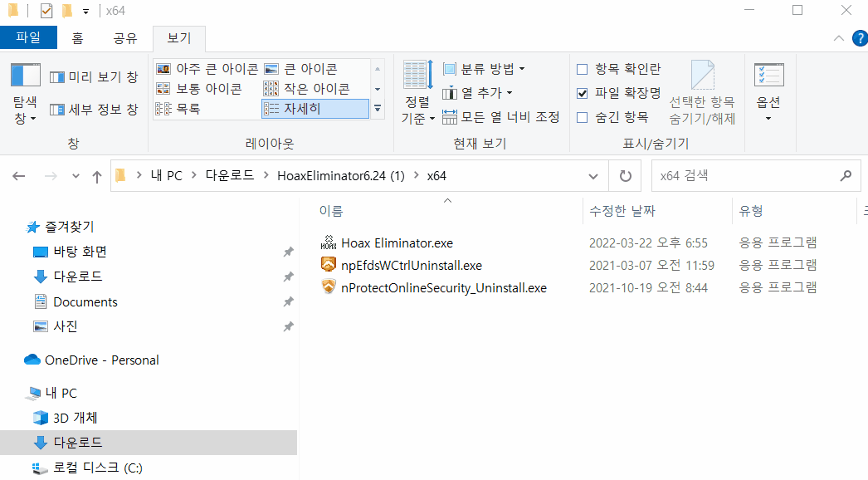Open OneDrive - Personal in sidebar
The height and width of the screenshot is (480, 868).
coord(102,360)
